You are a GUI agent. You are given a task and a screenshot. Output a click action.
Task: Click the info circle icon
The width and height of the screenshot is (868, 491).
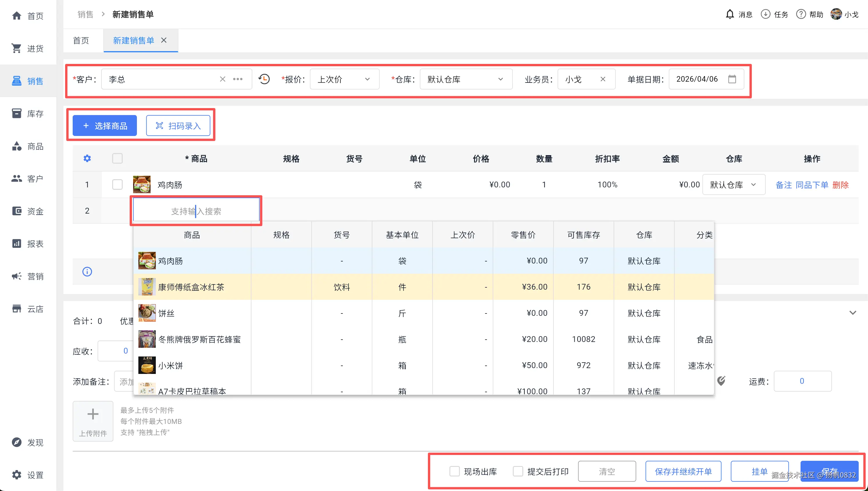(x=87, y=272)
